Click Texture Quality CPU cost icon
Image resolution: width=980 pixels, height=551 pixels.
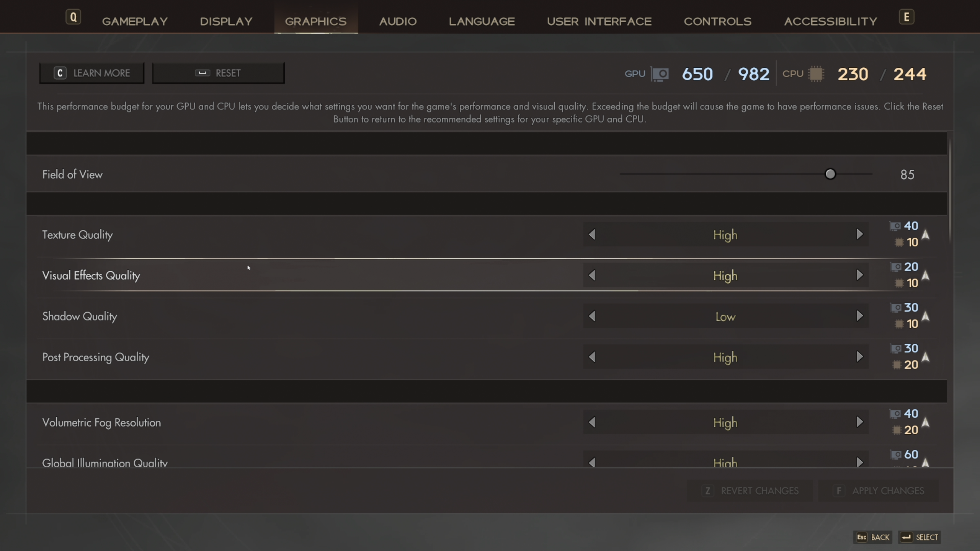(x=899, y=242)
